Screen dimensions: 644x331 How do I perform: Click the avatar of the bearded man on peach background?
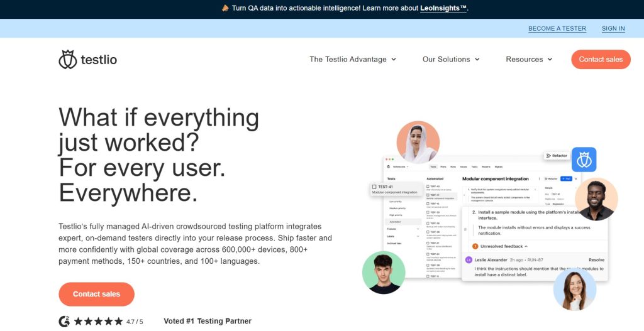[596, 199]
